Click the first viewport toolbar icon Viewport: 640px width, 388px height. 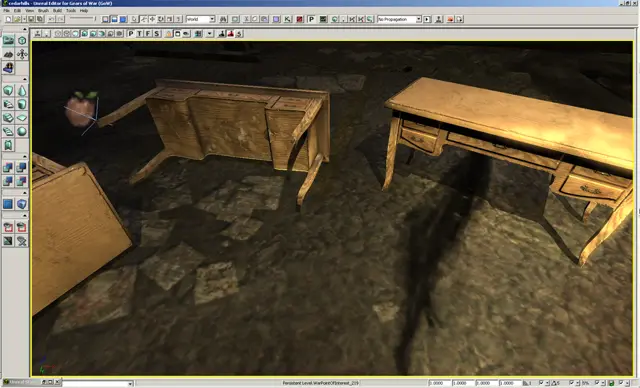click(38, 34)
